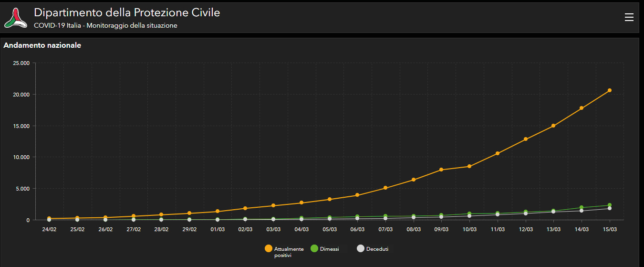The height and width of the screenshot is (267, 644).
Task: Click the 25.000 y-axis label
Action: (21, 63)
